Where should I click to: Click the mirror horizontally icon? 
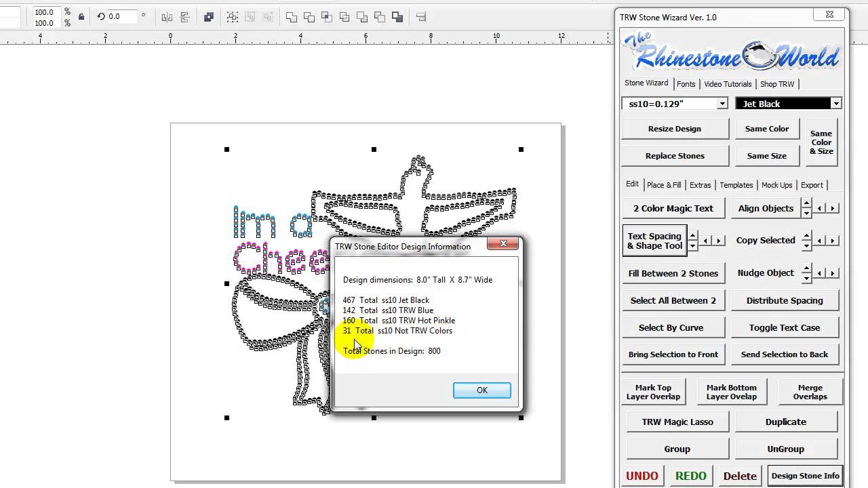point(167,17)
